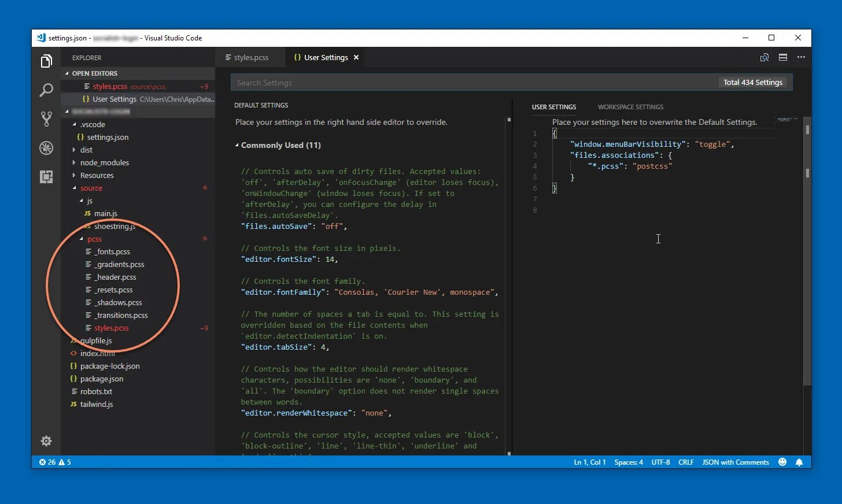Open the Search view in activity bar

pyautogui.click(x=46, y=90)
